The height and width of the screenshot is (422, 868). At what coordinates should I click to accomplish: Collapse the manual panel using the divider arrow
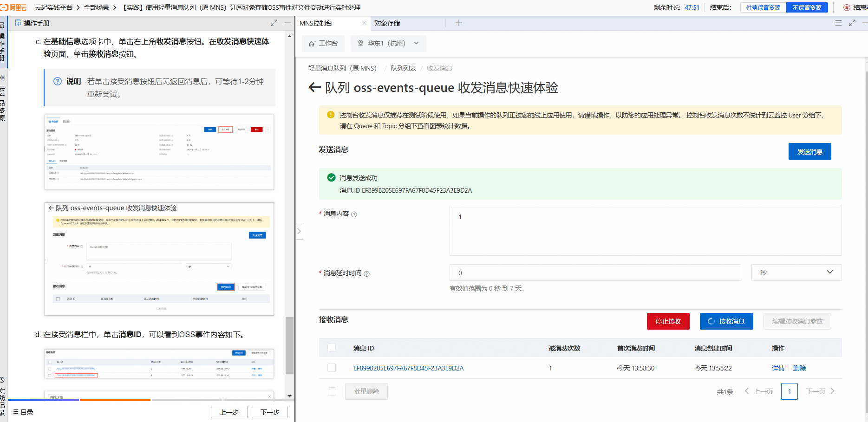[x=300, y=231]
